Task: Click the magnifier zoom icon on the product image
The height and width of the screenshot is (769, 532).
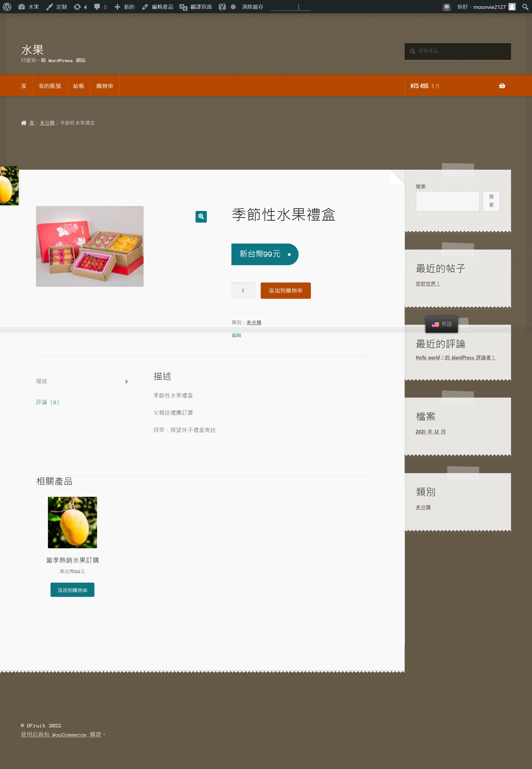Action: click(201, 216)
